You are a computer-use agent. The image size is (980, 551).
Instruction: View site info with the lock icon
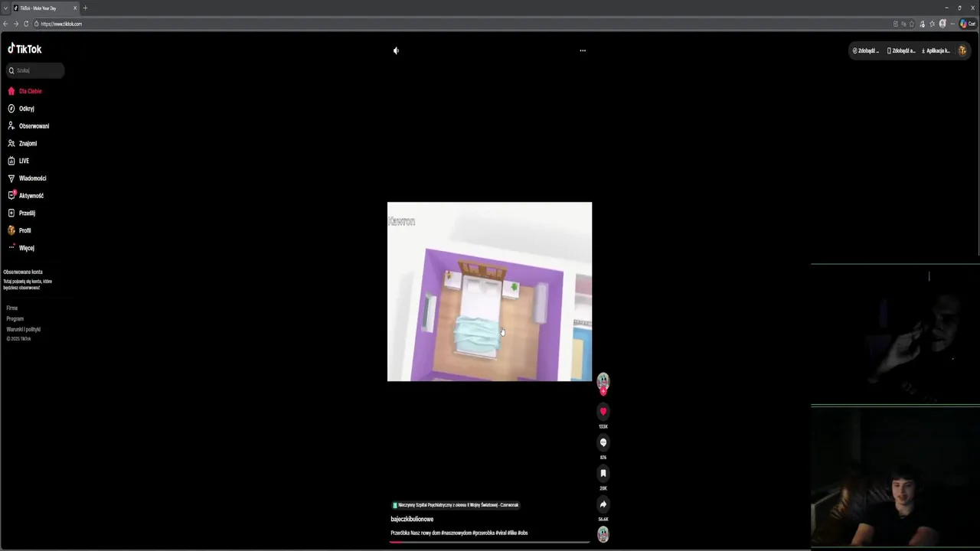(x=36, y=24)
